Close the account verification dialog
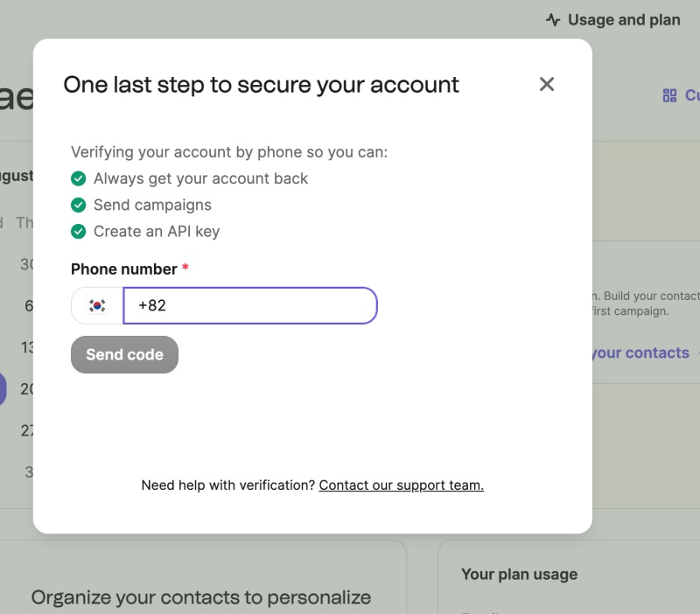The width and height of the screenshot is (700, 614). point(546,84)
